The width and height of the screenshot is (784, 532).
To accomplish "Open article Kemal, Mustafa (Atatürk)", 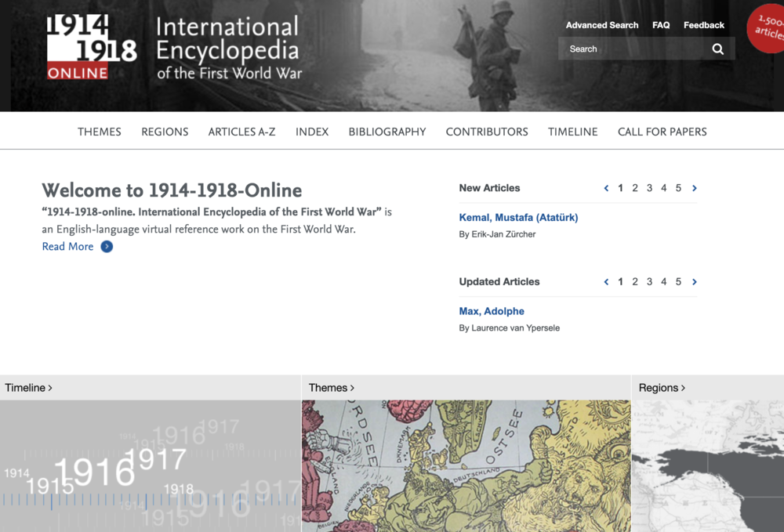I will 518,217.
